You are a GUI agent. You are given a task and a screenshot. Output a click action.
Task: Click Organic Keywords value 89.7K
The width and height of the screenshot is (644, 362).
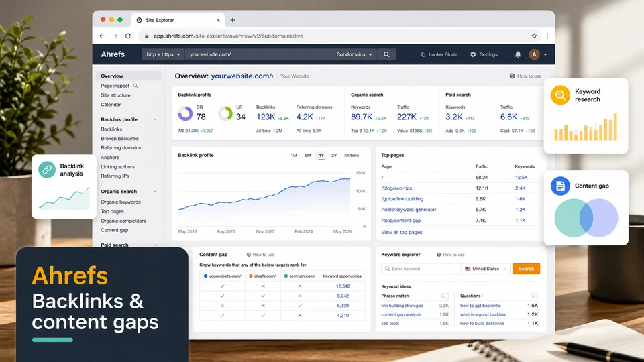(362, 117)
